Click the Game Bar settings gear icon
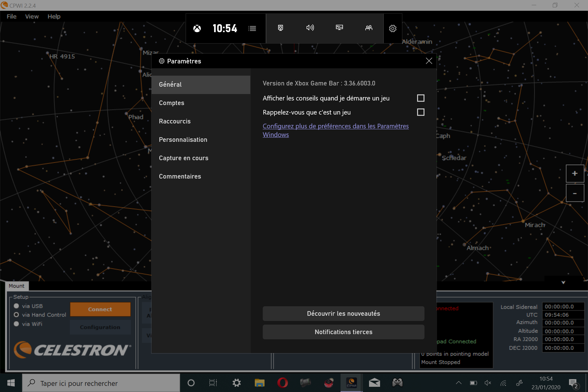 click(x=393, y=28)
